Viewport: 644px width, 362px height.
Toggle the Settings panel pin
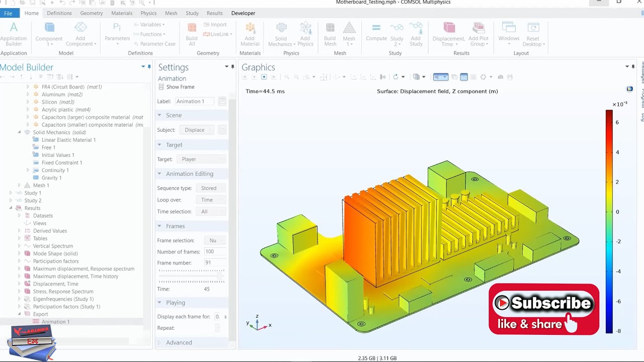tap(232, 67)
